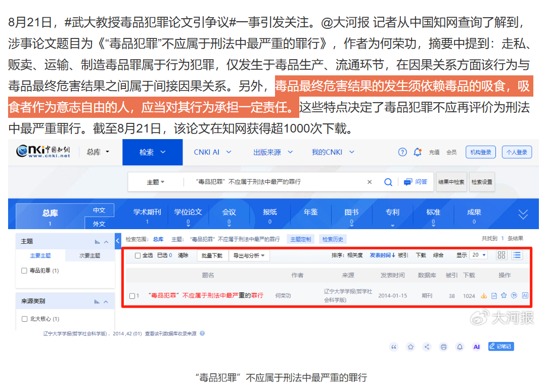
Task: Open the 检索 dropdown in header
Action: click(153, 152)
